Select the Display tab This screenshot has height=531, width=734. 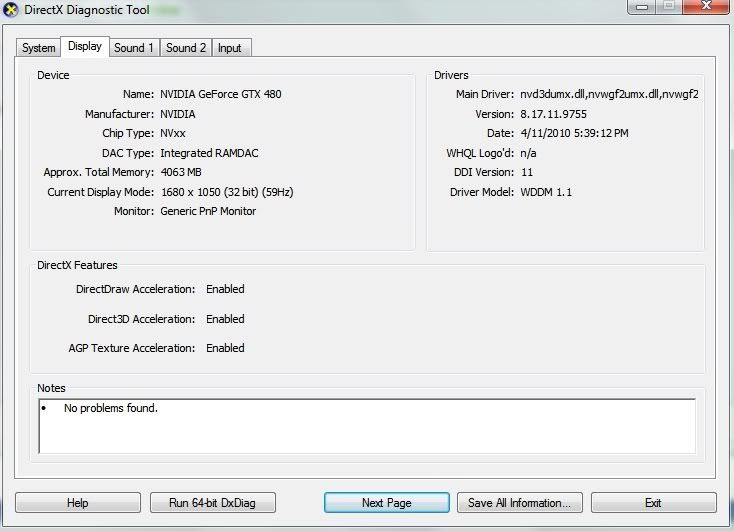click(x=85, y=47)
